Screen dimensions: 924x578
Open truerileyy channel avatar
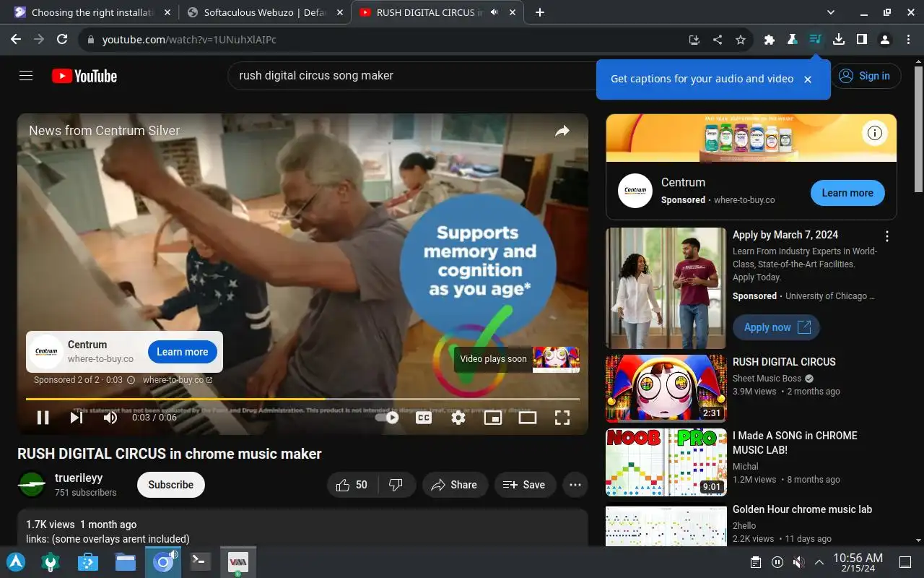click(32, 485)
